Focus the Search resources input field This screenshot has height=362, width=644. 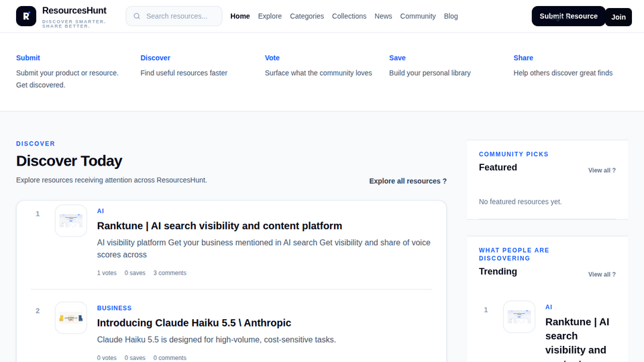pos(174,16)
